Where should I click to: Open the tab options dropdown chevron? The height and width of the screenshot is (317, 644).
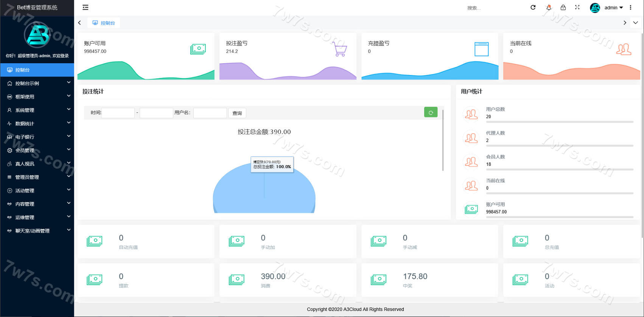pyautogui.click(x=635, y=23)
